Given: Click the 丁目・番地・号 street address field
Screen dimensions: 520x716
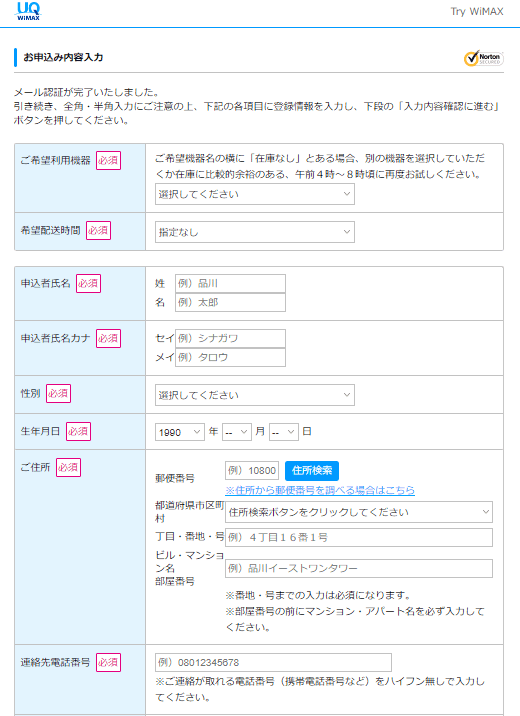Looking at the screenshot, I should [x=359, y=537].
